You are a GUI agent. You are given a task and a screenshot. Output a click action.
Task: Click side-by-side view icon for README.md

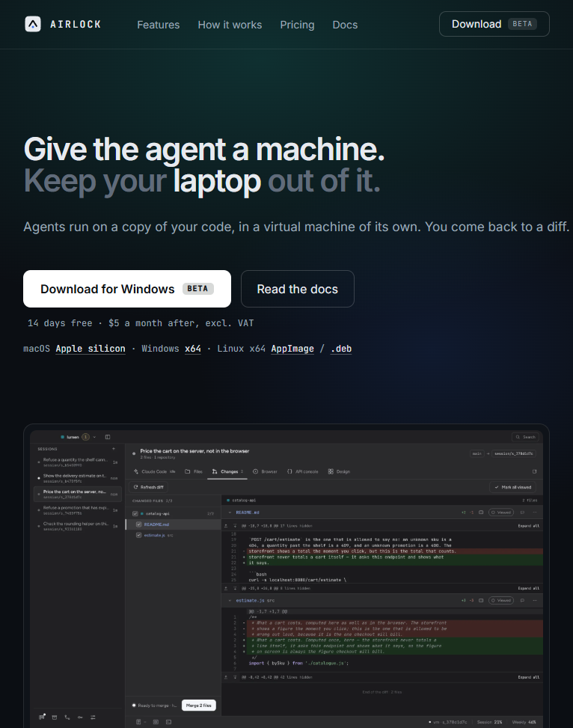click(481, 513)
